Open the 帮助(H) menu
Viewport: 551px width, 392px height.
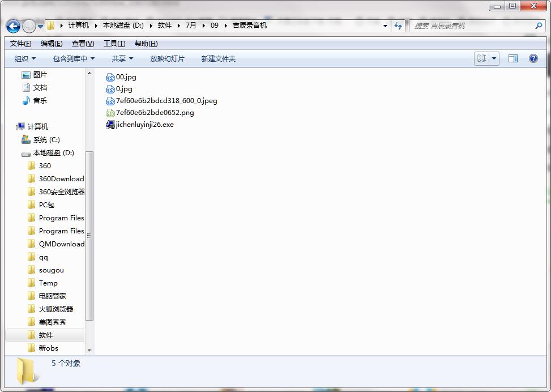click(x=146, y=44)
